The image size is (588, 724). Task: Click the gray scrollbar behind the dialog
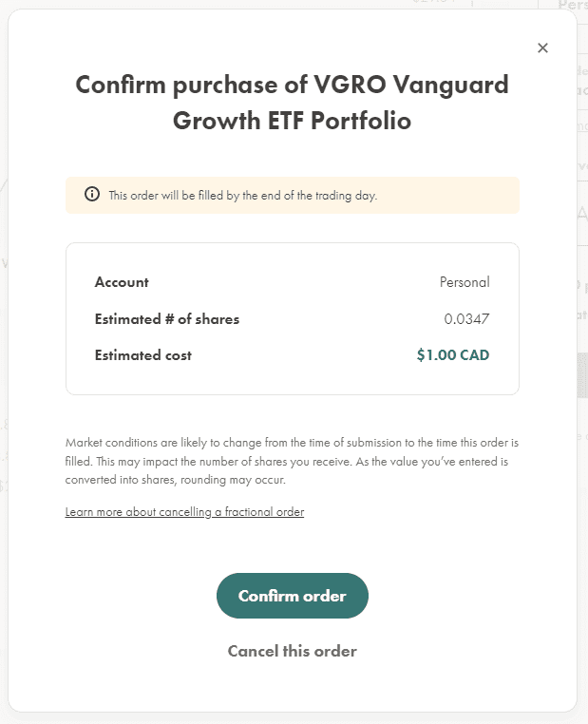coord(582,375)
